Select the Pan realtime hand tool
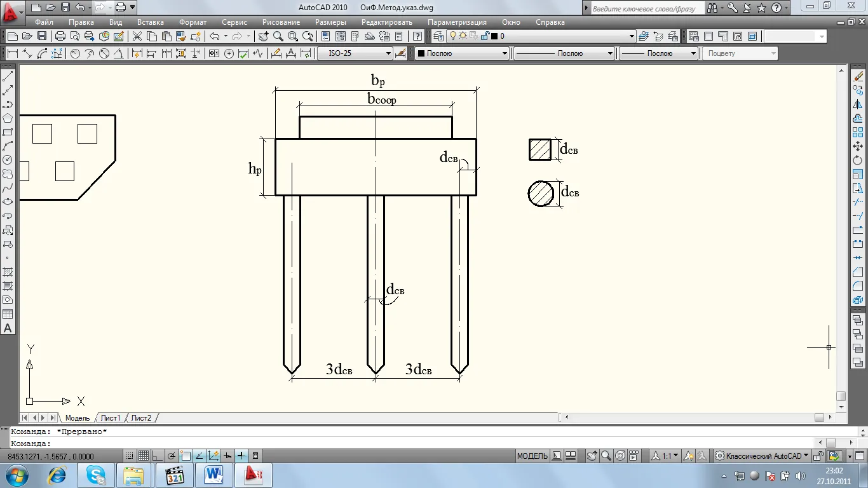The width and height of the screenshot is (868, 488). point(263,36)
